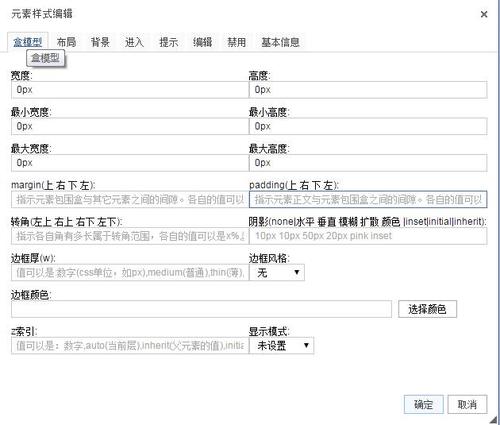Screen dimensions: 500x425
Task: Switch to the 基本信息 tab
Action: (x=280, y=42)
